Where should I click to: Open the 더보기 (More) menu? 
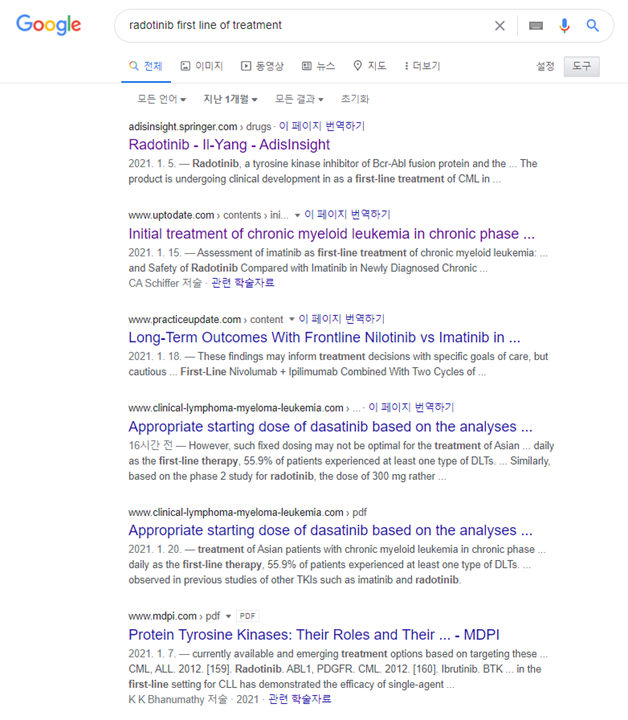click(422, 66)
